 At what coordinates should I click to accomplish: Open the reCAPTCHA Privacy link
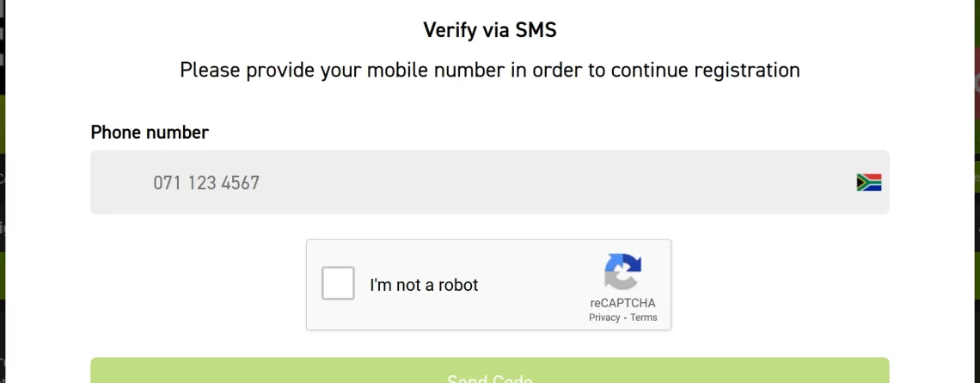604,318
